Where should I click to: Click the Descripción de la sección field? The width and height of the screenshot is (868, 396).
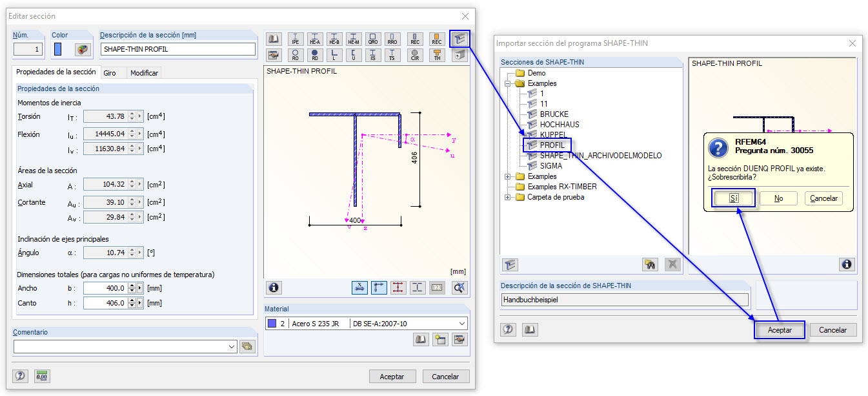[x=178, y=49]
